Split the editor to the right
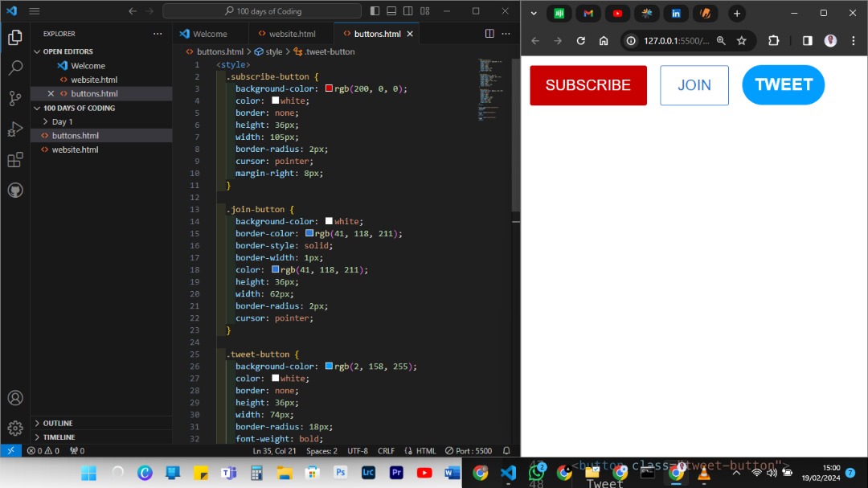The image size is (868, 488). [x=489, y=34]
